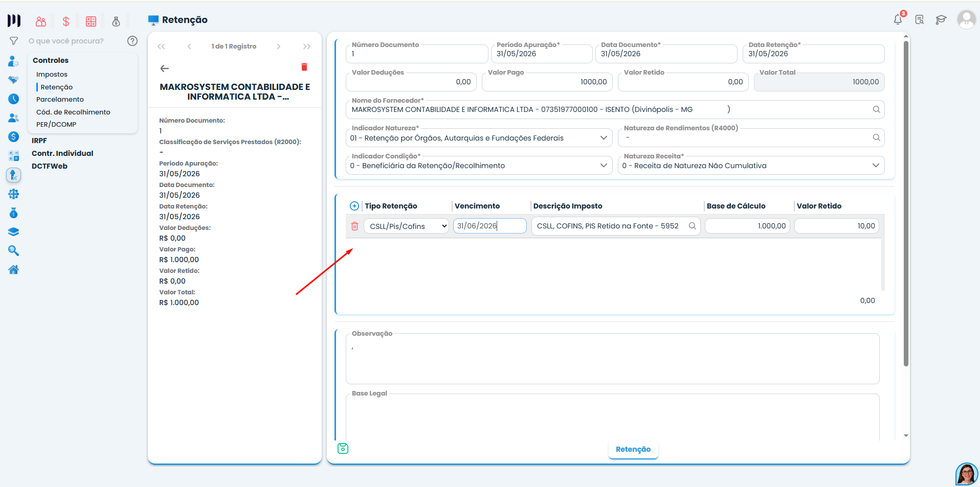
Task: Click the blue dollar coin sidebar icon
Action: [x=14, y=136]
